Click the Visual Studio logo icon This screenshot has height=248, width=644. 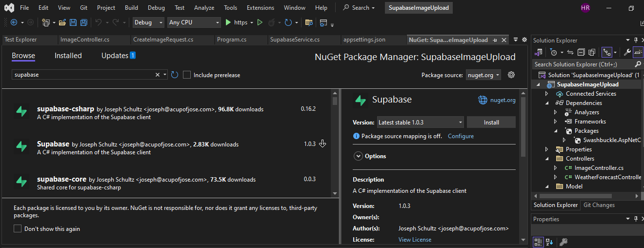coord(8,8)
